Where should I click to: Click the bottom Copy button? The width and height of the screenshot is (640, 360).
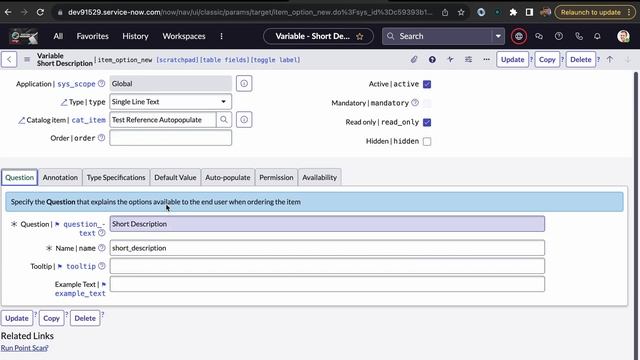51,318
